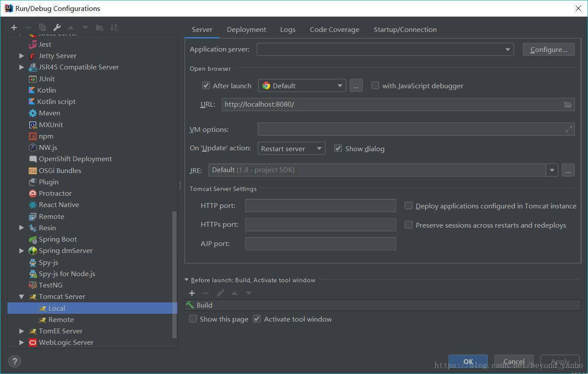Click the Cancel button
The width and height of the screenshot is (588, 374).
tap(514, 361)
